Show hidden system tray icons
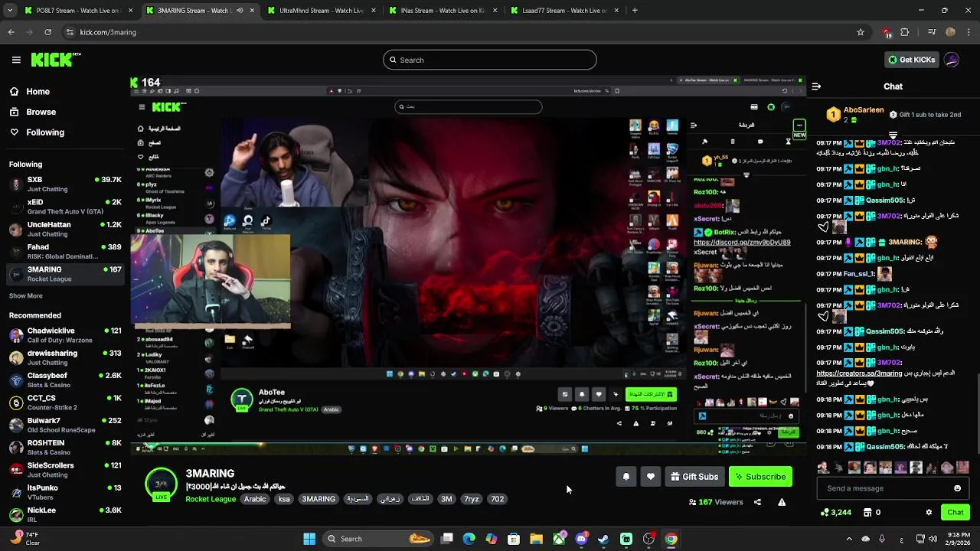Screen dimensions: 980x551 (849, 539)
